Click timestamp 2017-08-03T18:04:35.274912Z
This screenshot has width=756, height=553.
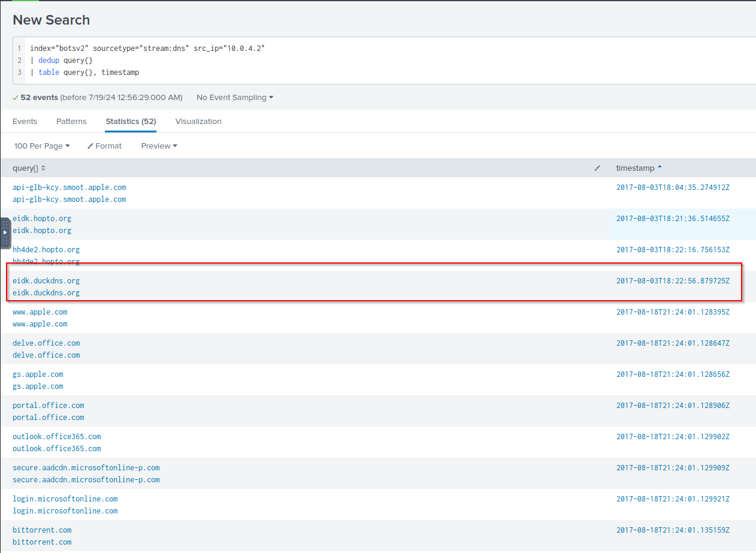tap(673, 188)
